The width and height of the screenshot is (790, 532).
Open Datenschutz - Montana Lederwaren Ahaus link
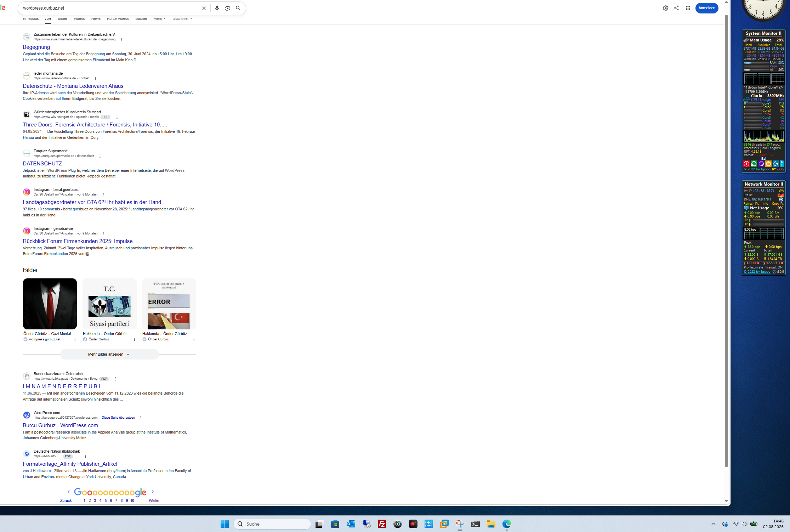(73, 86)
